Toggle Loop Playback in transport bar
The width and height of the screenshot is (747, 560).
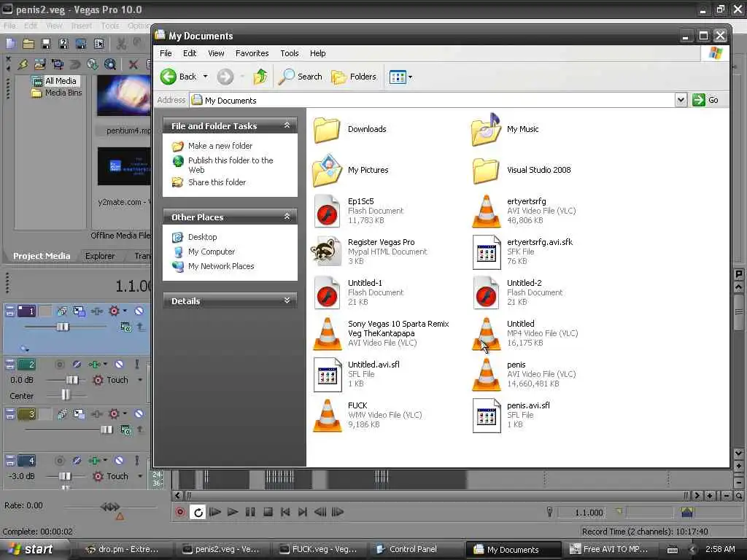pyautogui.click(x=198, y=512)
